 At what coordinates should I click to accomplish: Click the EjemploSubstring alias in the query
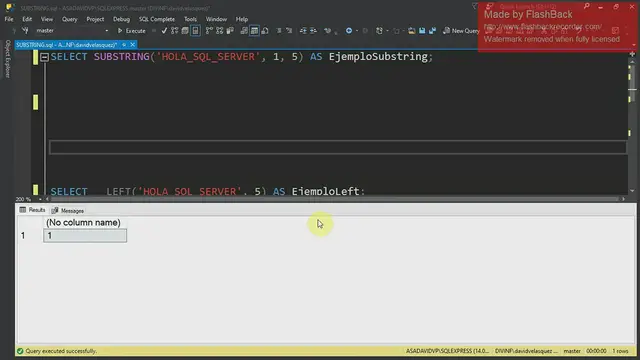378,56
